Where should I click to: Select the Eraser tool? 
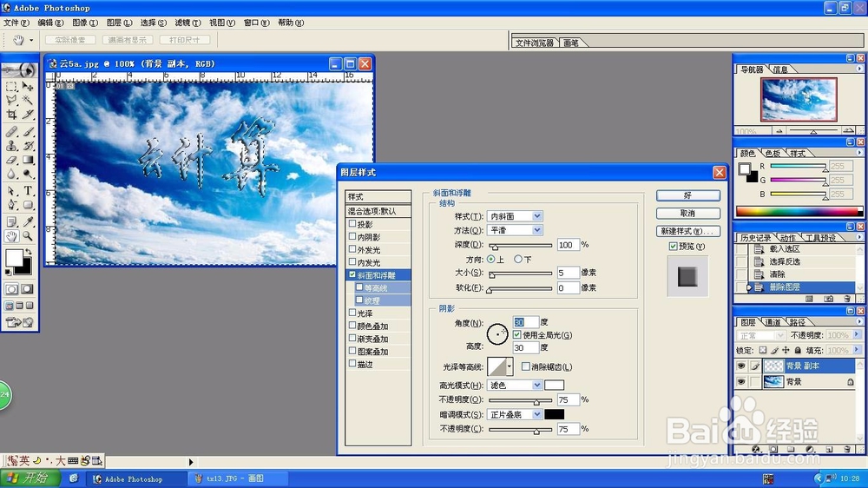click(11, 160)
